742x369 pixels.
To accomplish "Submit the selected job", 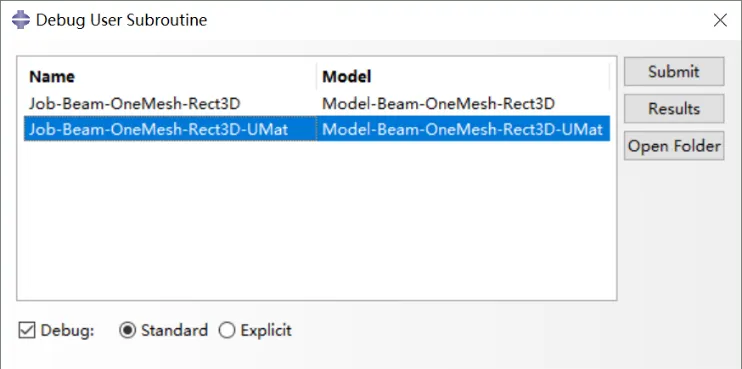I will (674, 72).
